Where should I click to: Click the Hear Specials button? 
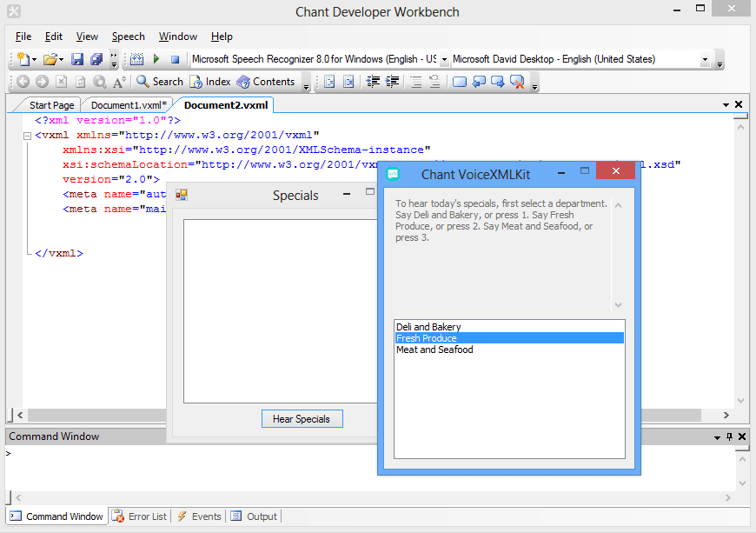pyautogui.click(x=302, y=419)
